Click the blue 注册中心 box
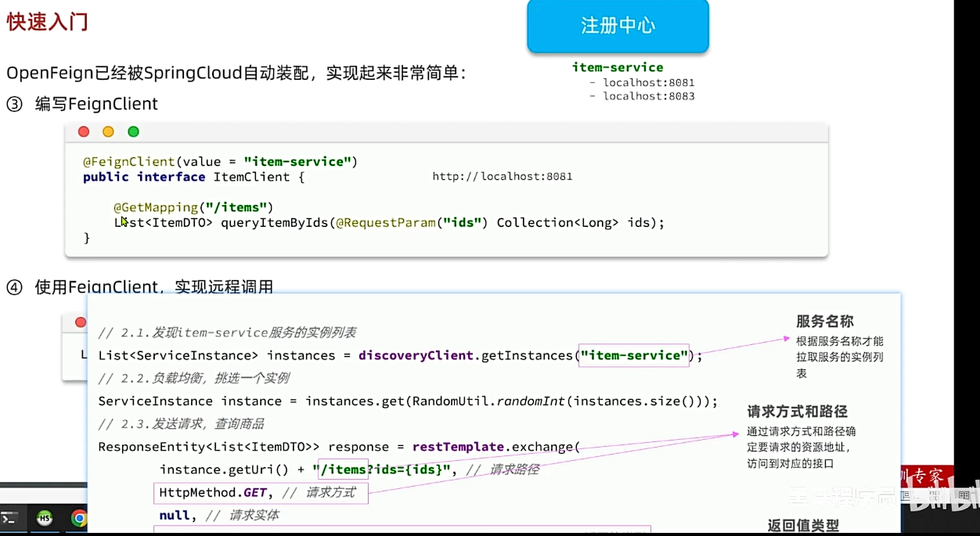 tap(618, 26)
